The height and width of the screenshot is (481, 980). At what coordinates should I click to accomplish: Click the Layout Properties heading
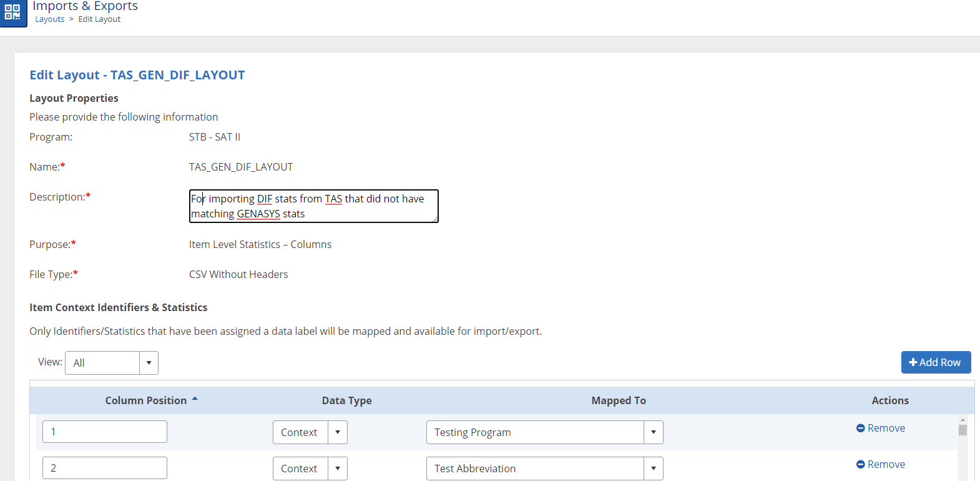tap(74, 98)
